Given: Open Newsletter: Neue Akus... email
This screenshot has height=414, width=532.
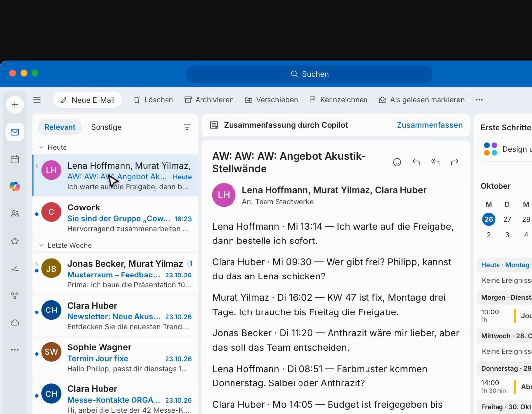Looking at the screenshot, I should click(x=115, y=315).
